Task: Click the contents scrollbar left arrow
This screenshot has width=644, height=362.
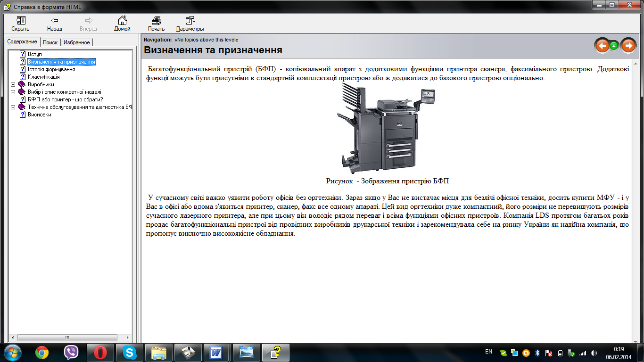Action: point(12,337)
